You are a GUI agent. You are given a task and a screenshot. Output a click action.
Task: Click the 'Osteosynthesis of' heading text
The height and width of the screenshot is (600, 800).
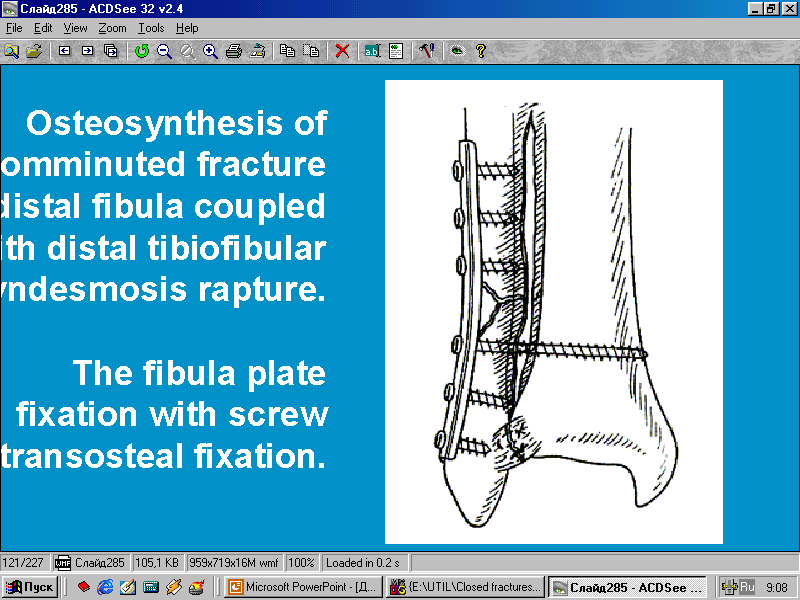[177, 123]
